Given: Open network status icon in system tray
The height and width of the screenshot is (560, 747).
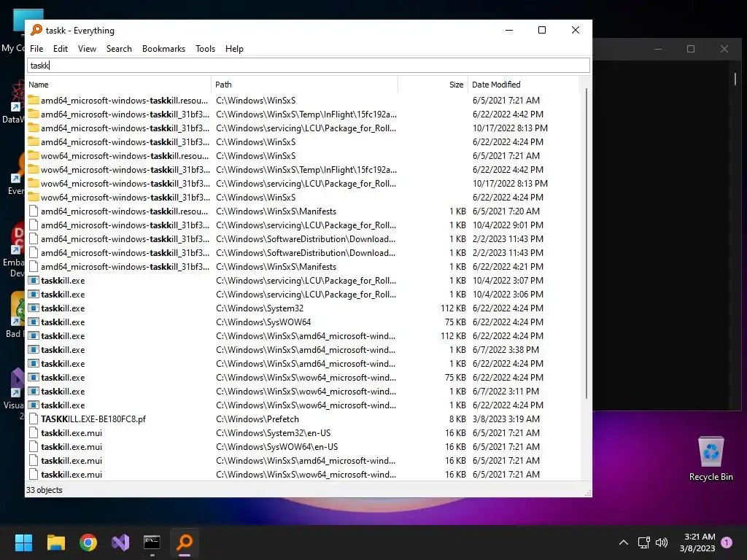Looking at the screenshot, I should pyautogui.click(x=643, y=542).
